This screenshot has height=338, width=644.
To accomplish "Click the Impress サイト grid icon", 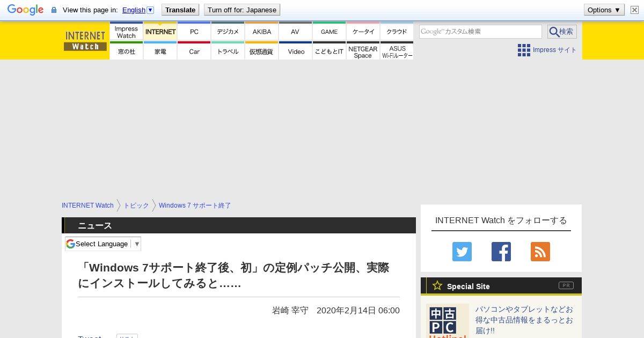I will click(524, 50).
